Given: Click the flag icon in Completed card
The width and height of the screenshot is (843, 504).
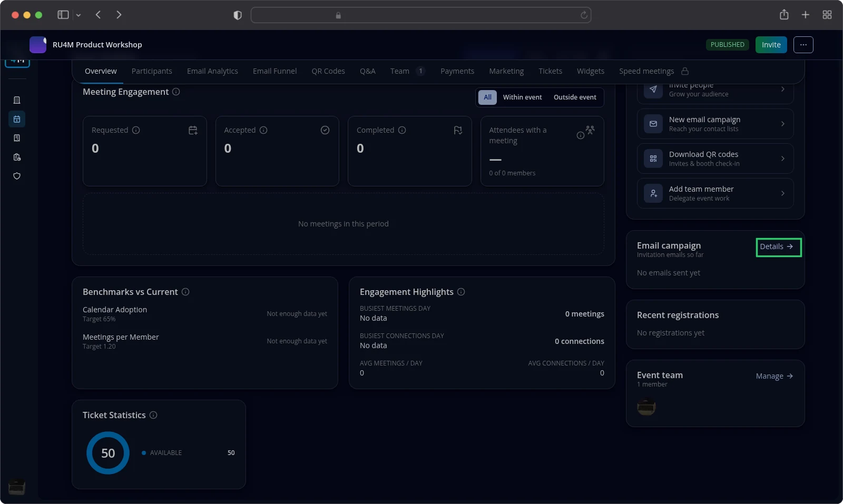Looking at the screenshot, I should pyautogui.click(x=458, y=130).
